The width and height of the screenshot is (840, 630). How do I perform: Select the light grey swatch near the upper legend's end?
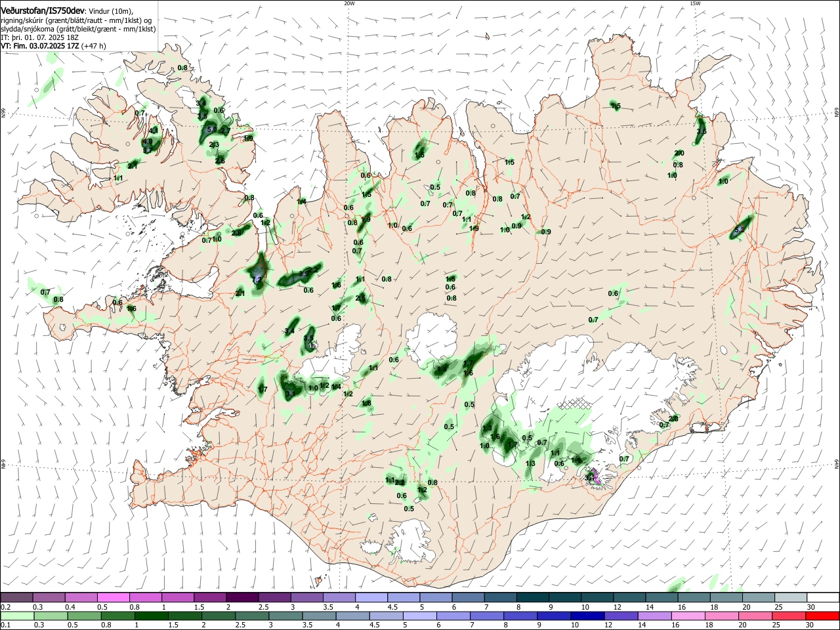(791, 598)
